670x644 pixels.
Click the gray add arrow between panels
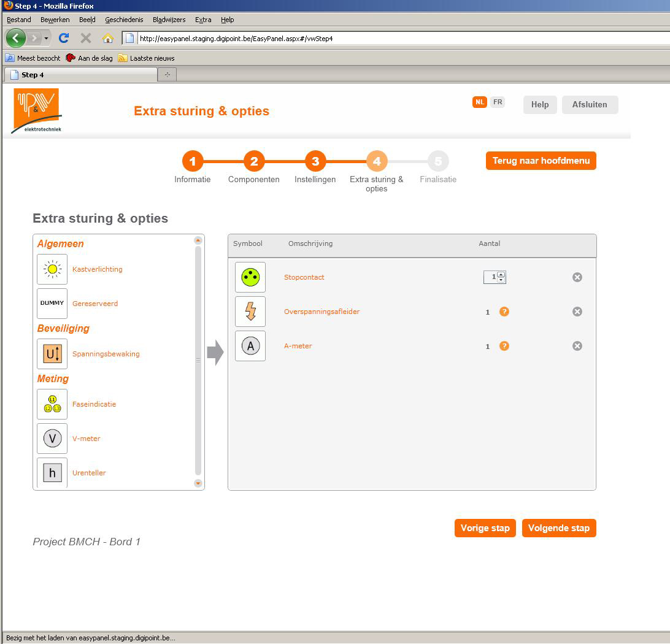tap(215, 353)
